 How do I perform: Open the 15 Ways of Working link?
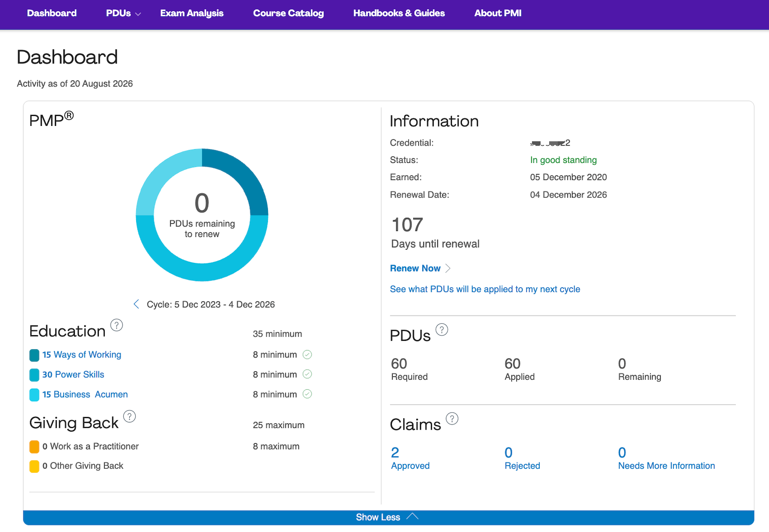82,355
